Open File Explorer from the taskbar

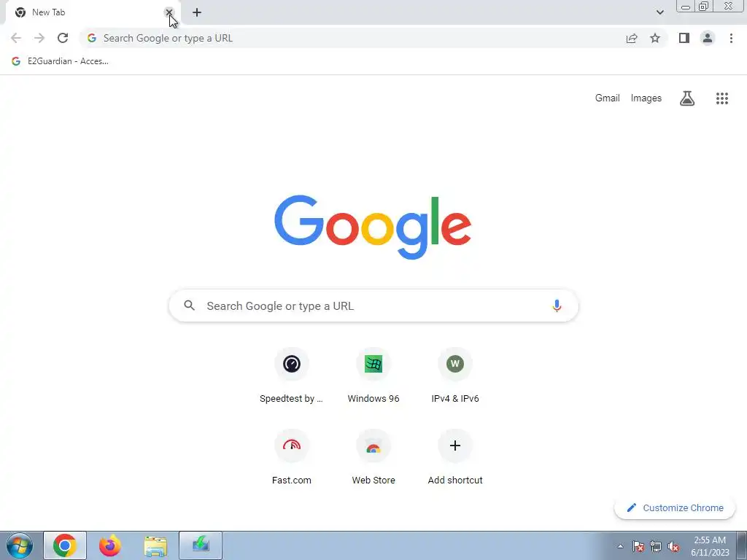click(155, 545)
